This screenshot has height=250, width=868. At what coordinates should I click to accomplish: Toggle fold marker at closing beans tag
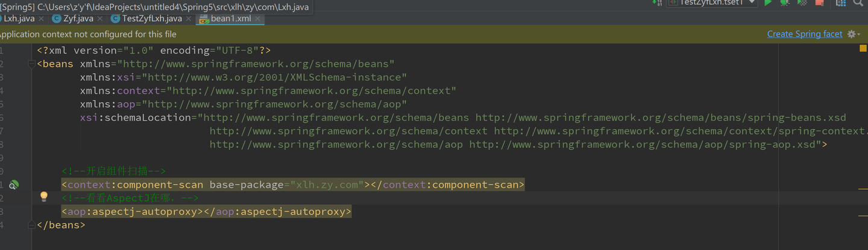(33, 225)
